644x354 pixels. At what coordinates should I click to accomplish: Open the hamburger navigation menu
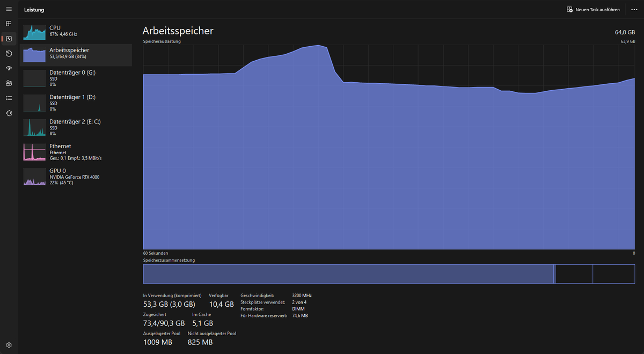[x=9, y=10]
